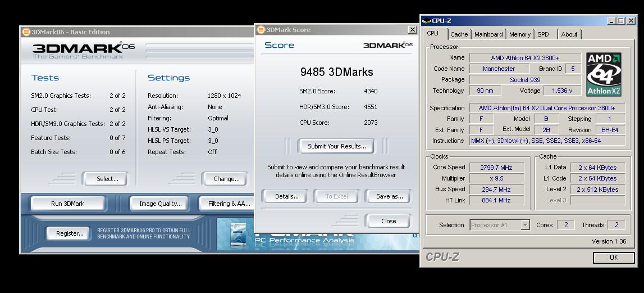
Task: Click the Resolution value 1280 x 1024
Action: coord(224,96)
